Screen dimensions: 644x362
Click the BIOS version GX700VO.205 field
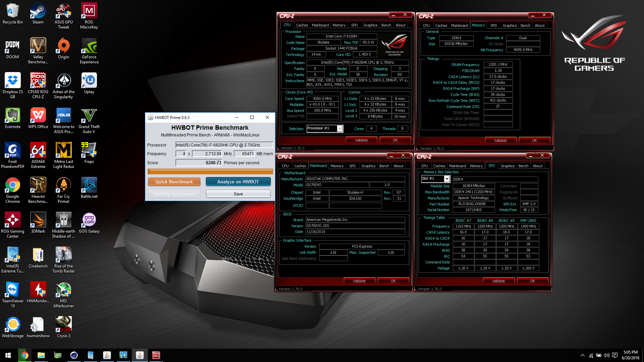pos(355,226)
